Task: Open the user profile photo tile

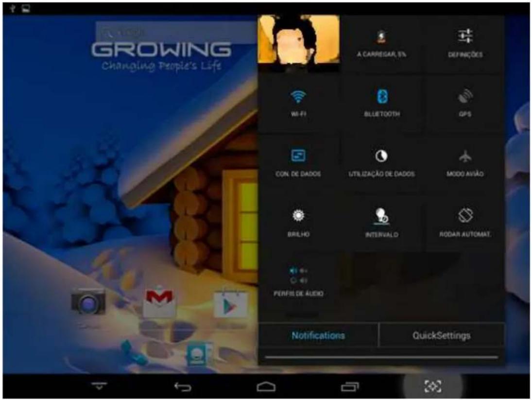Action: point(299,43)
